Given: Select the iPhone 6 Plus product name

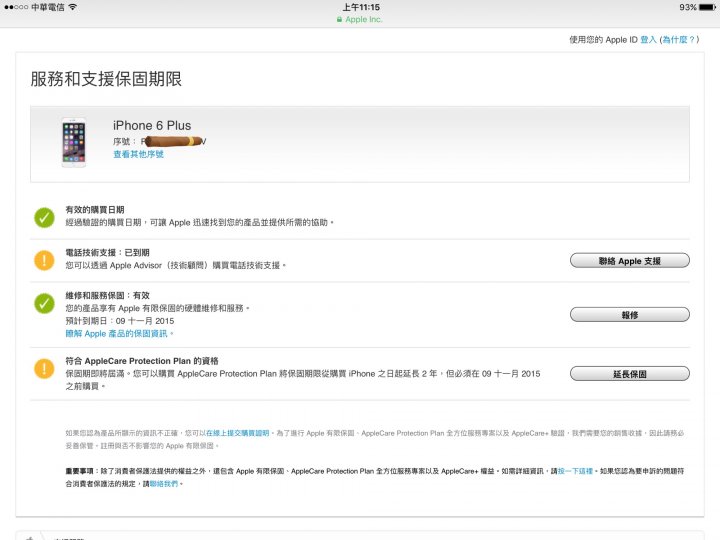Looking at the screenshot, I should click(152, 125).
